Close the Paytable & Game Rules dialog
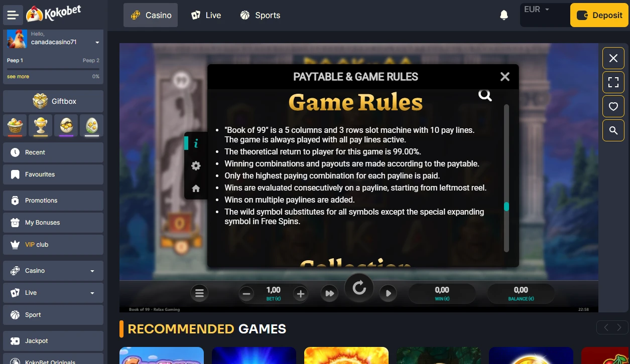Viewport: 630px width, 364px height. click(x=505, y=77)
